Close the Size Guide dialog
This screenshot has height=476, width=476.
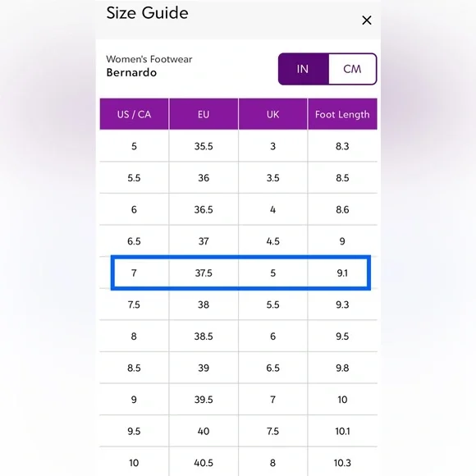click(367, 21)
